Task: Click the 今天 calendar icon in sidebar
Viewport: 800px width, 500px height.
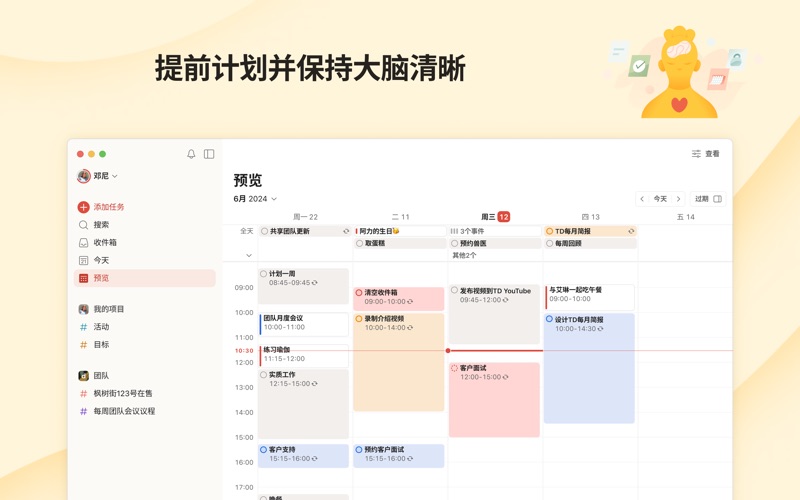Action: click(x=83, y=261)
